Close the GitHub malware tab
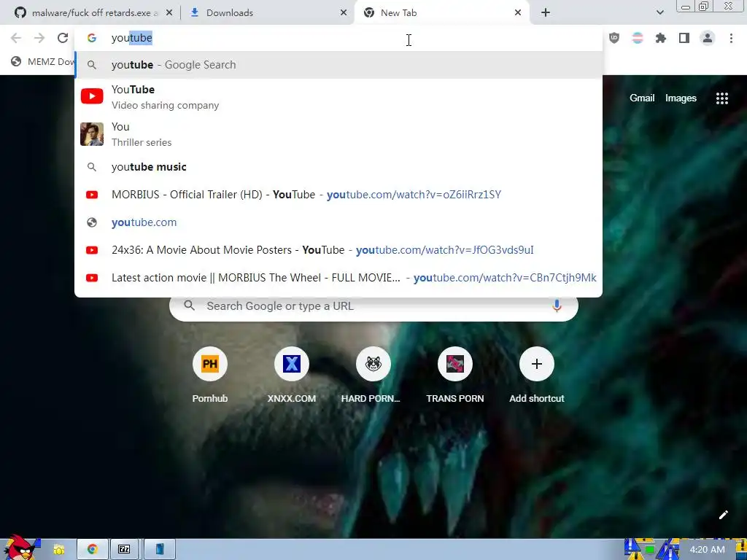This screenshot has width=747, height=560. click(x=169, y=13)
